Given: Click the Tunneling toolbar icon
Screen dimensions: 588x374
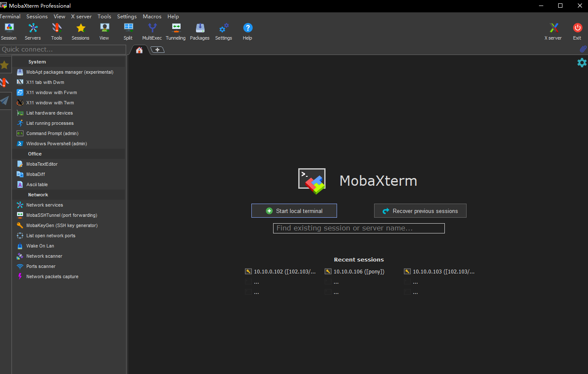Looking at the screenshot, I should pos(176,32).
